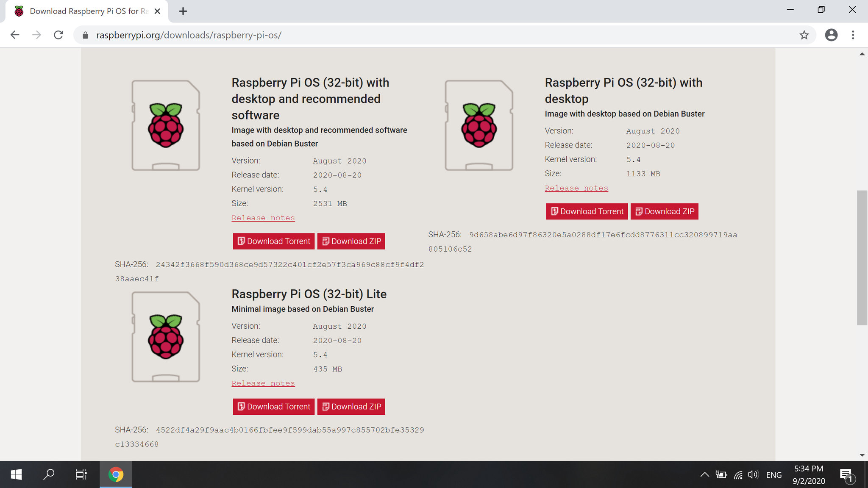Click the Raspberry Pi logo for Lite image
This screenshot has height=488, width=868.
(x=166, y=337)
